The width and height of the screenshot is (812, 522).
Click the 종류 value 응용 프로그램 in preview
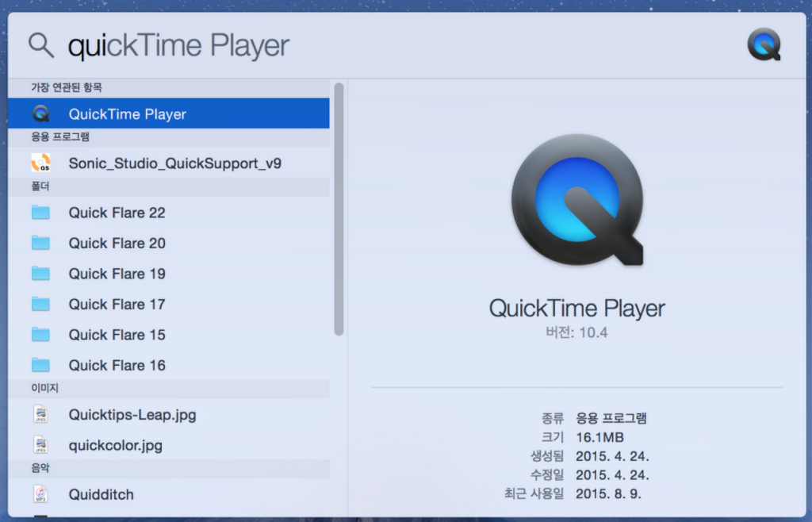(611, 418)
